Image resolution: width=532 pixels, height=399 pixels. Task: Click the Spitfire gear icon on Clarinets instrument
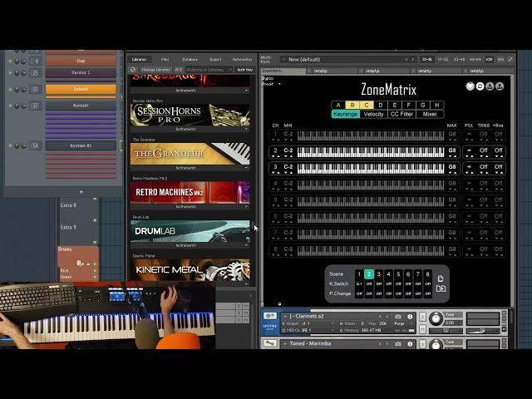pos(270,316)
